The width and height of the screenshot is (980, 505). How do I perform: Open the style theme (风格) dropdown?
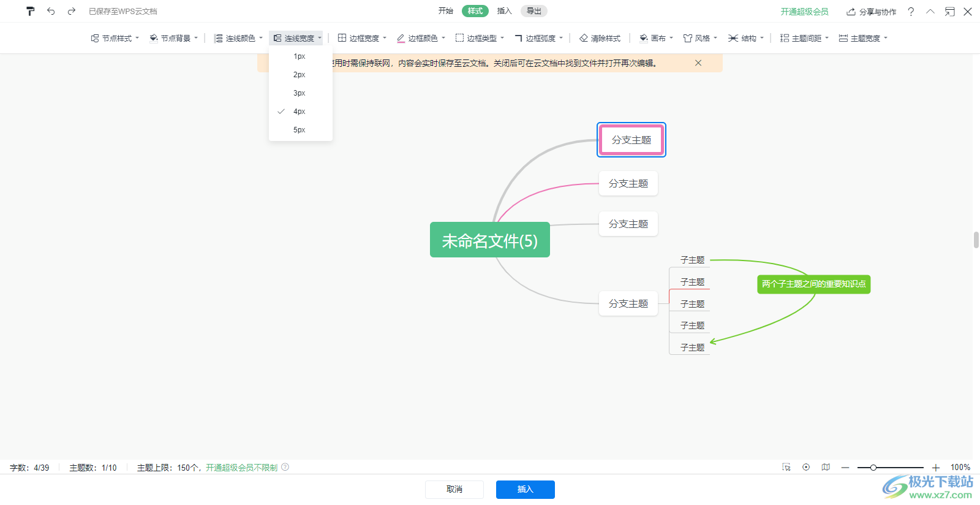(701, 38)
